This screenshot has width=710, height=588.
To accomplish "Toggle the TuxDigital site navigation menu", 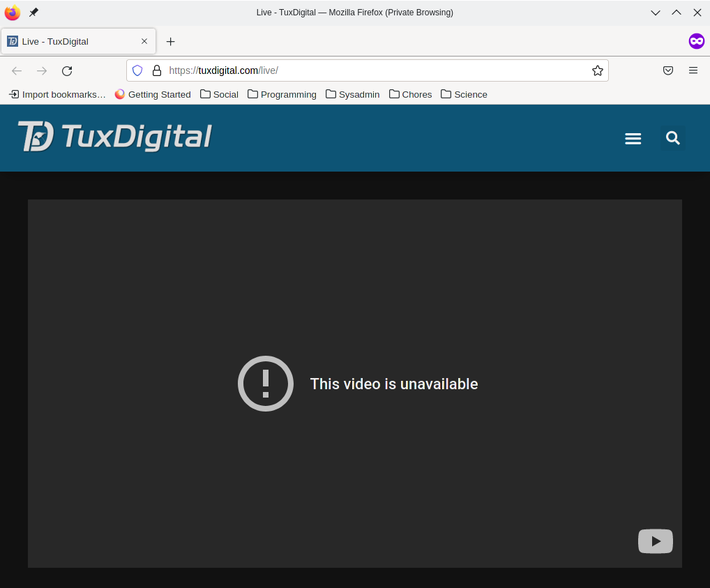I will pos(633,139).
